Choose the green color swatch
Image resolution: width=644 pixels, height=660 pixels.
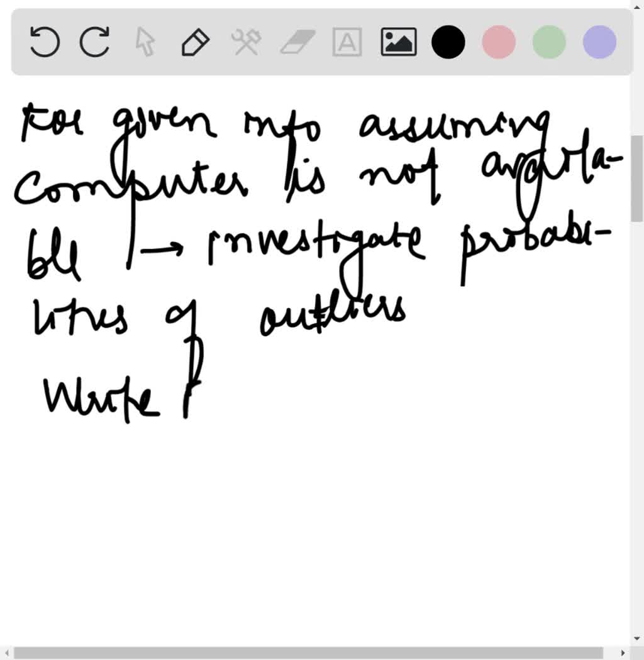pos(549,41)
